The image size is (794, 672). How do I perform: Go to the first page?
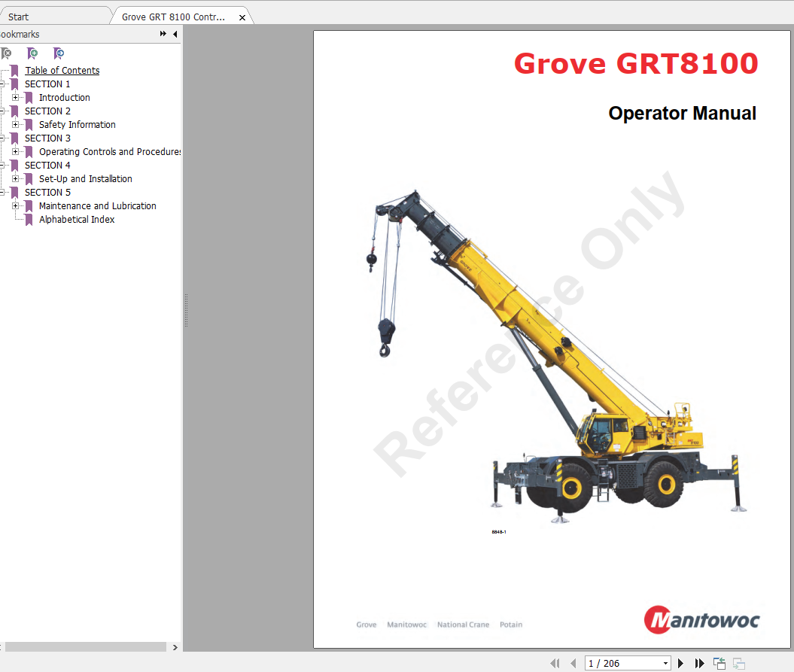(x=555, y=663)
